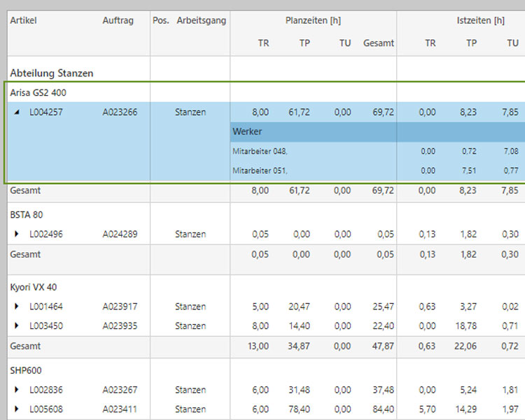Screen dimensions: 525x420
Task: Click planned total 84,40 in L005608 row
Action: (383, 409)
